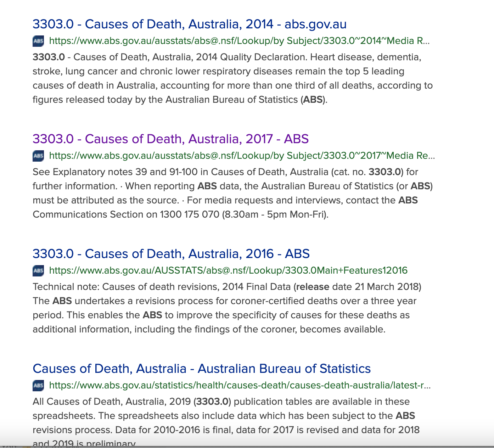Open 'Causes of Death, Australia - Australian Bureau of Statistics'

coord(201,369)
